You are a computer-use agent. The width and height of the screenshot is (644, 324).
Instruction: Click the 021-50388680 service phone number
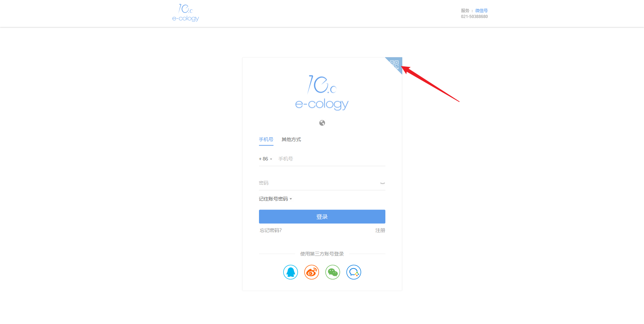coord(474,17)
